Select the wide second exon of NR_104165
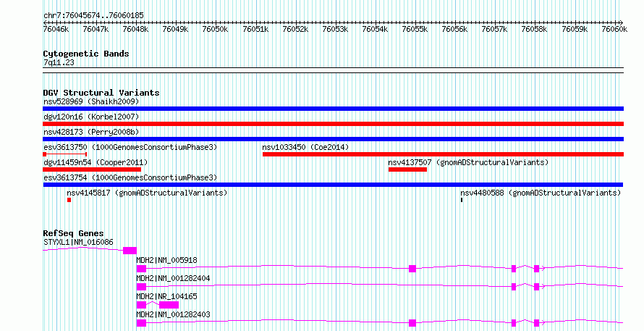This screenshot has height=331, width=644. pyautogui.click(x=169, y=305)
